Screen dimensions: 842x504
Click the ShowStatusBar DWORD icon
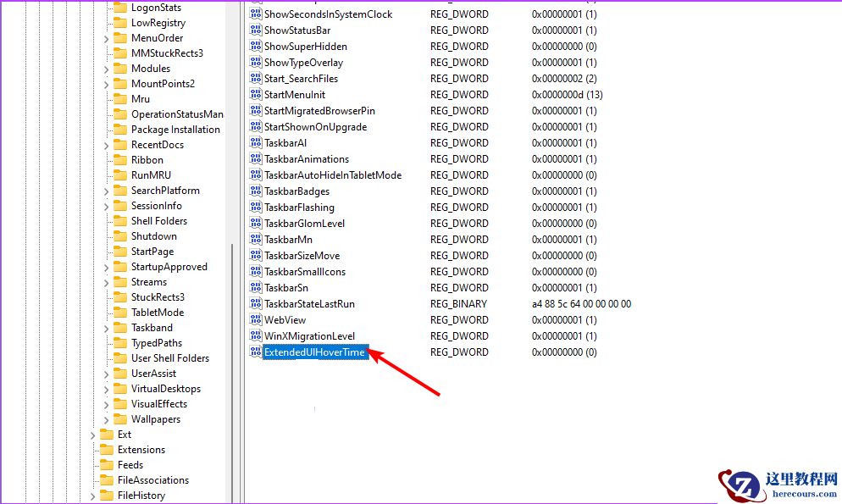coord(256,30)
